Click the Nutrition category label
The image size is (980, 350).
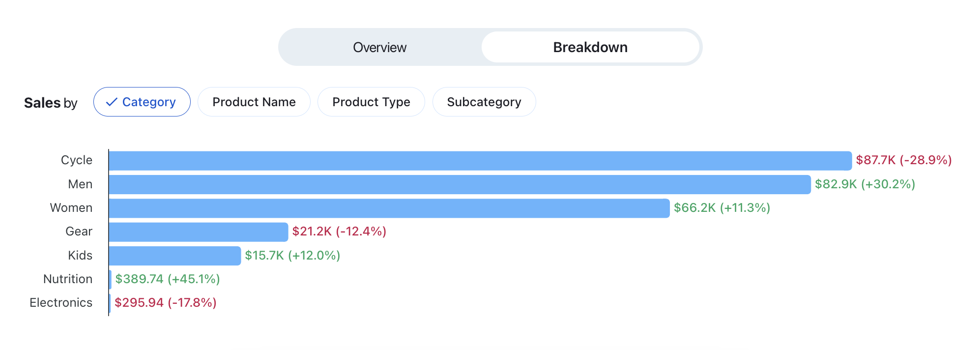coord(68,279)
